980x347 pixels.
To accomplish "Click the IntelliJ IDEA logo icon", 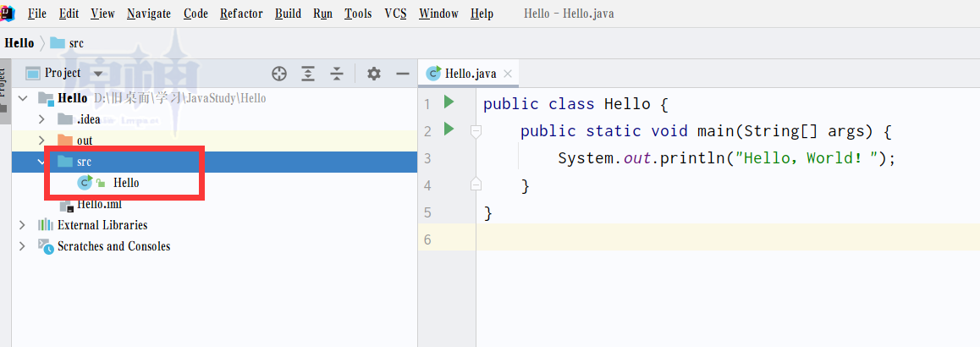I will [x=7, y=13].
